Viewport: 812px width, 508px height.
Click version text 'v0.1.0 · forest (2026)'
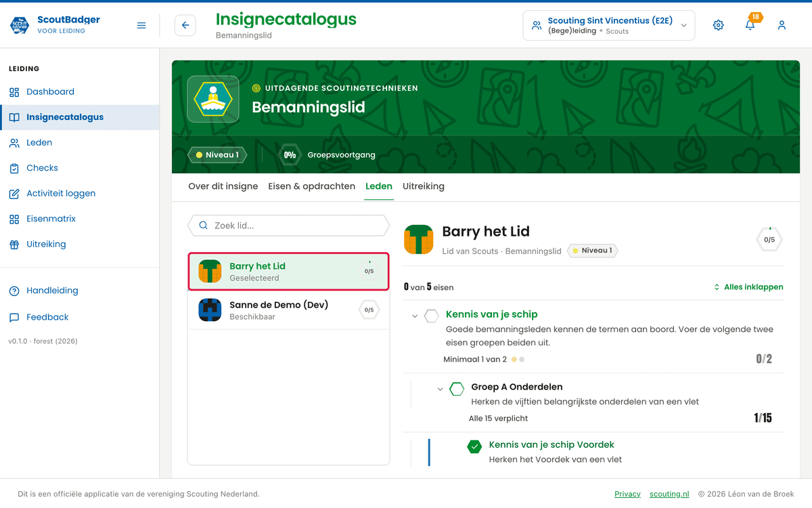[43, 341]
